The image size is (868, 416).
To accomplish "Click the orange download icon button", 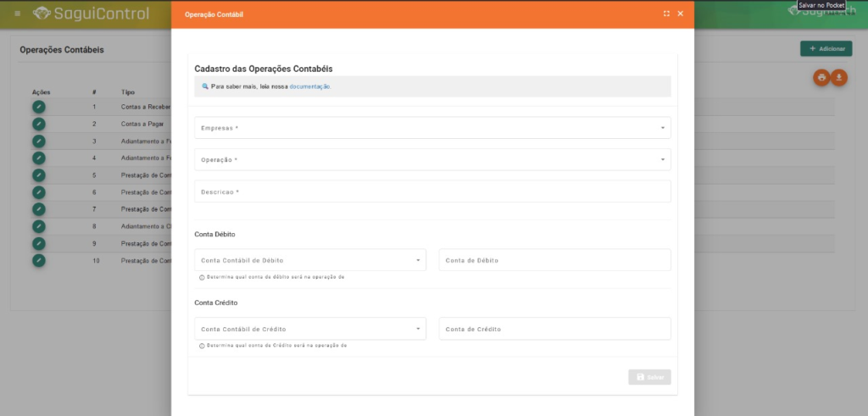I will pyautogui.click(x=839, y=77).
